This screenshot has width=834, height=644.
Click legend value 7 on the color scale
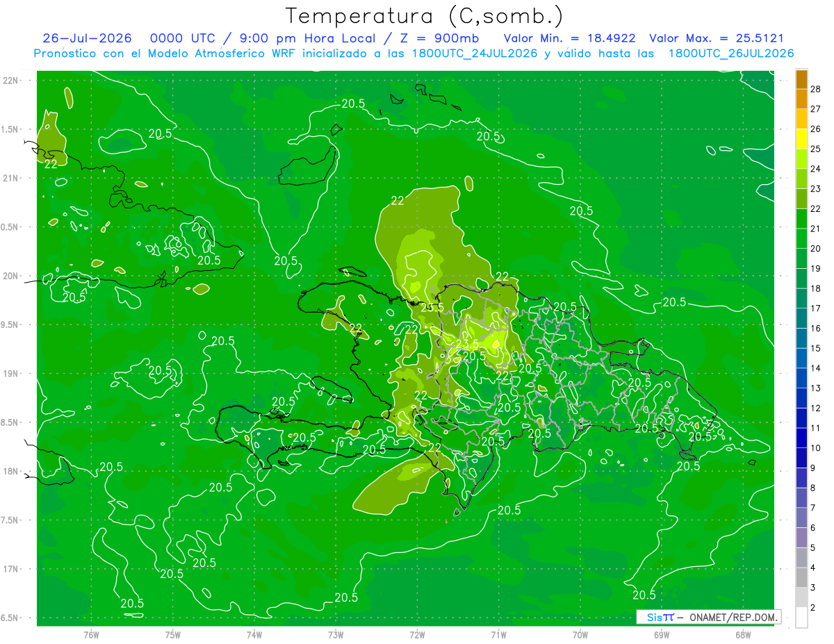pos(813,508)
